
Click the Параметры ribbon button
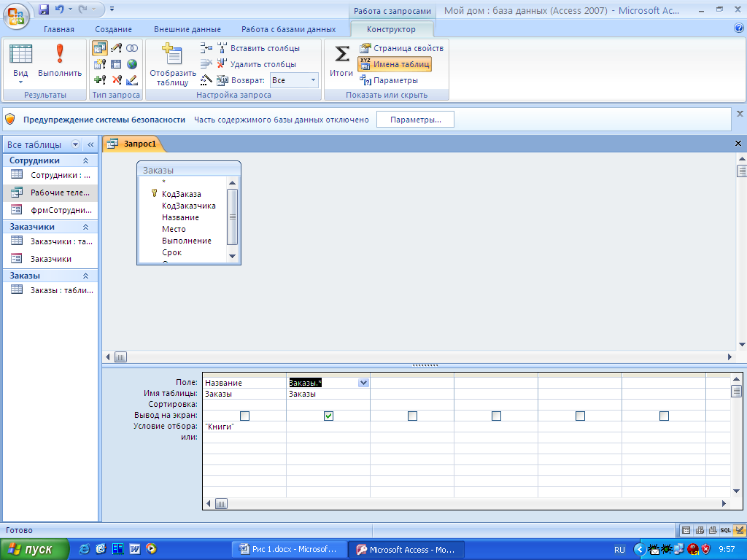[389, 80]
